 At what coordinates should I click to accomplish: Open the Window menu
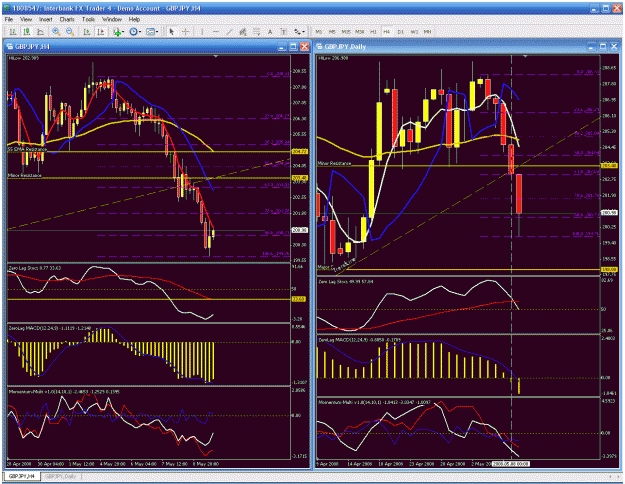click(112, 19)
